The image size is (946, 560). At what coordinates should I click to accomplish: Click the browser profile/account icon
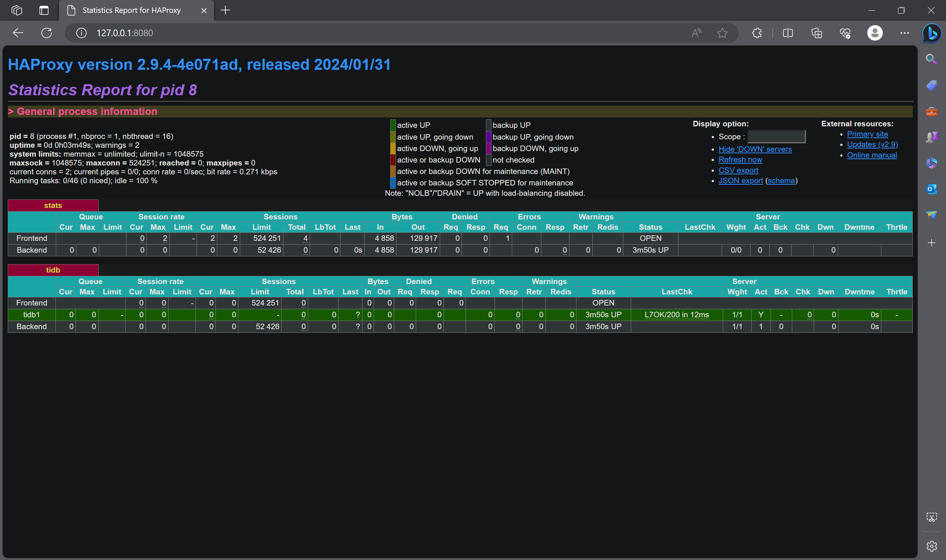tap(873, 33)
